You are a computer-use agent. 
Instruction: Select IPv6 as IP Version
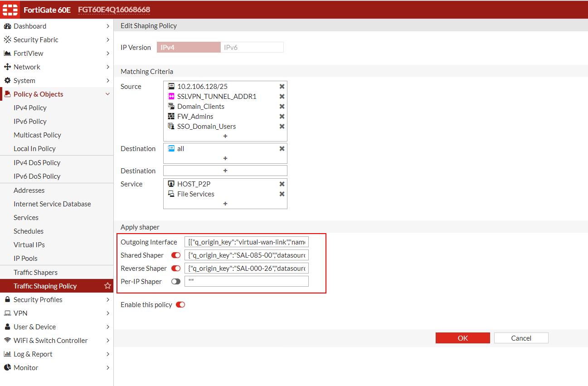(252, 47)
